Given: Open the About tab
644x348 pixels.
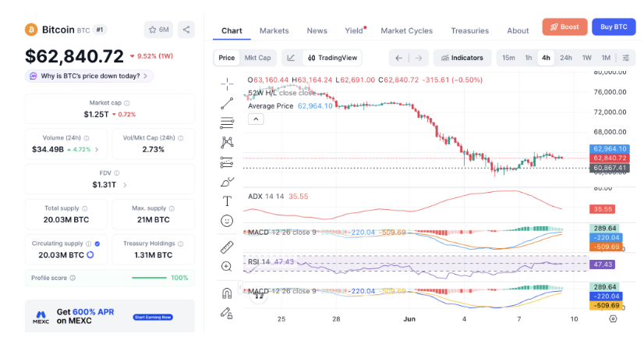Looking at the screenshot, I should click(x=518, y=30).
